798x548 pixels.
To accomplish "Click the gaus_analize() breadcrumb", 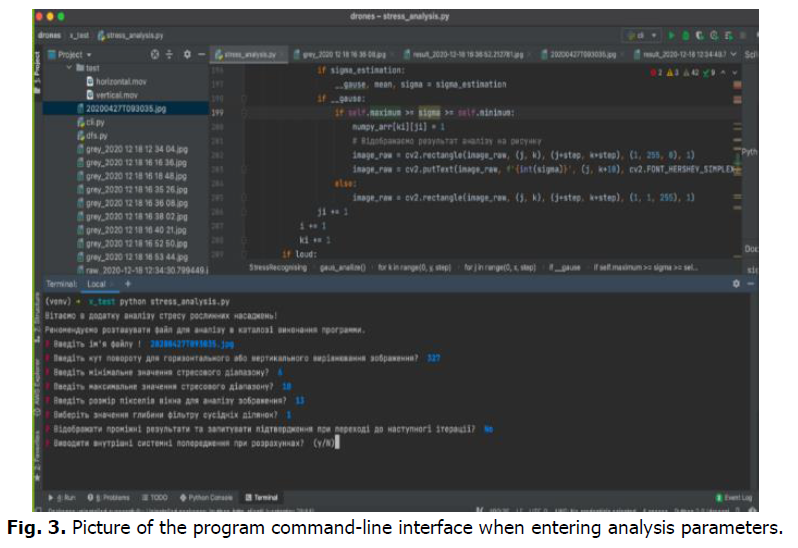I will tap(341, 269).
